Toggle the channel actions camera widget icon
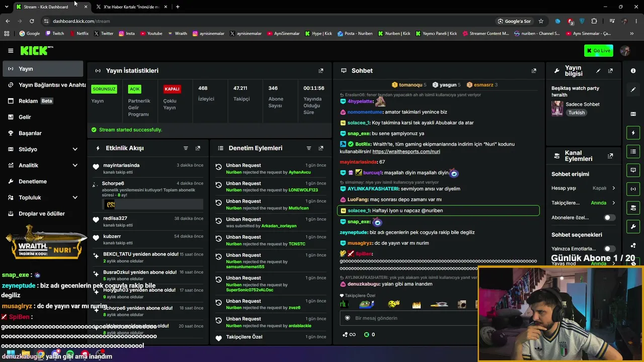This screenshot has height=362, width=644. (633, 208)
